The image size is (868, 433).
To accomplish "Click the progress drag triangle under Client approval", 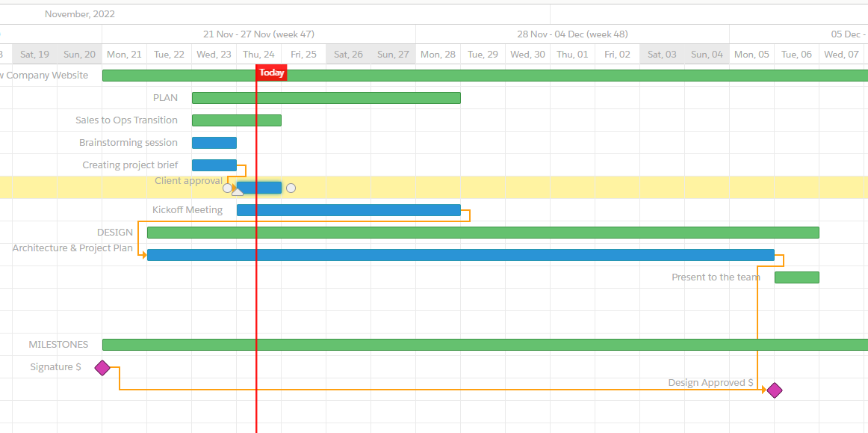I will (x=237, y=193).
